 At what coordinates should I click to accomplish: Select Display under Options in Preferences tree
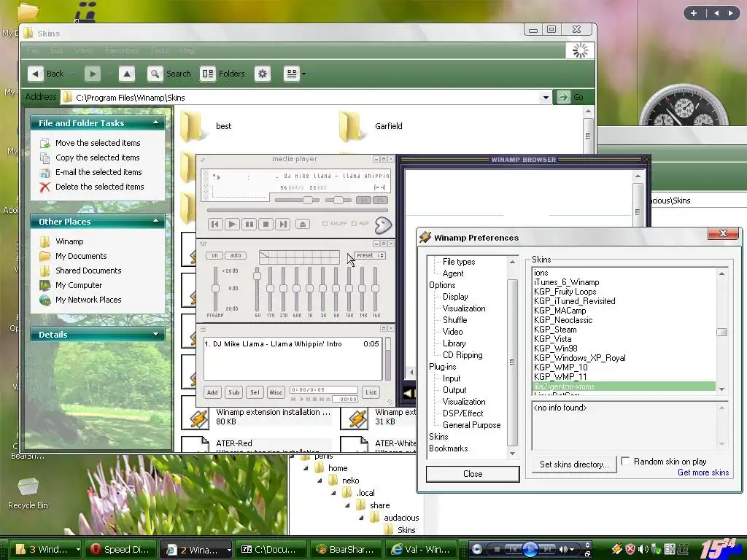(x=455, y=297)
